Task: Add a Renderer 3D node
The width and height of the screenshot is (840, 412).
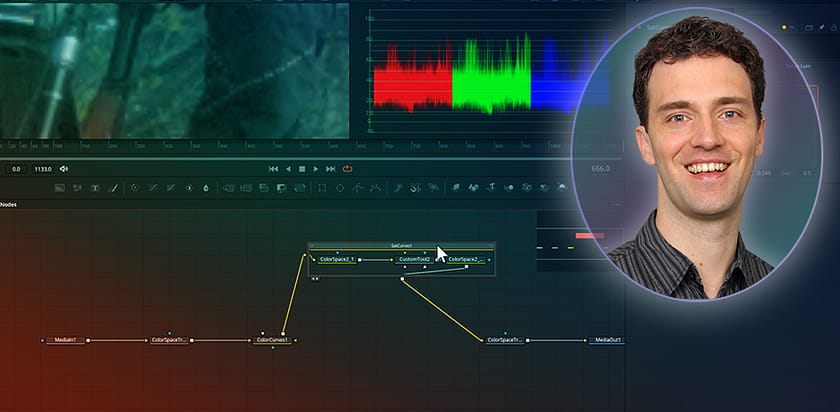Action: pos(562,188)
